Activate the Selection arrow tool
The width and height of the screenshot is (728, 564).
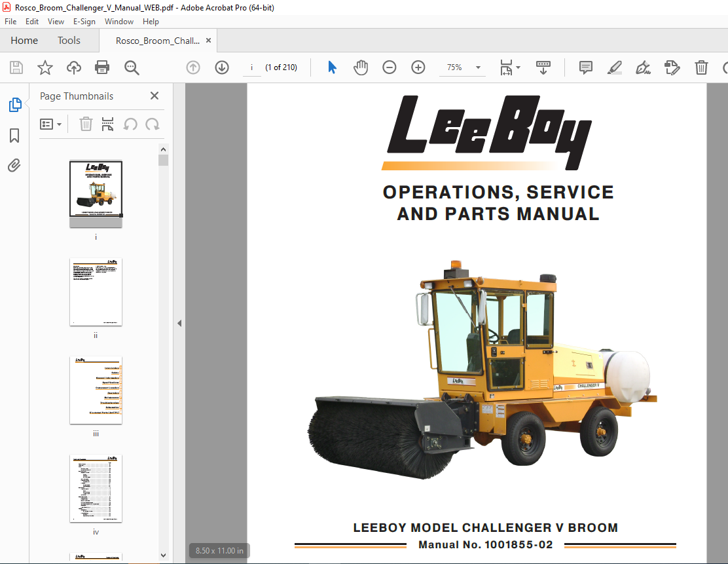(332, 67)
